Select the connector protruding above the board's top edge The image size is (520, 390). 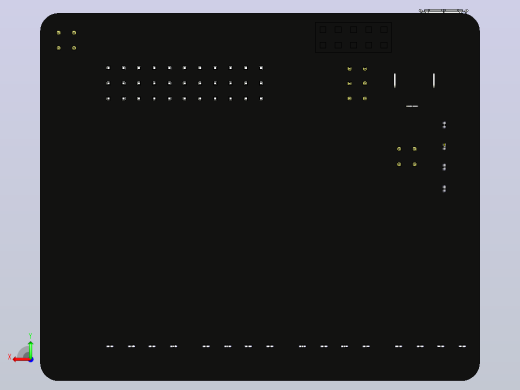pyautogui.click(x=443, y=11)
